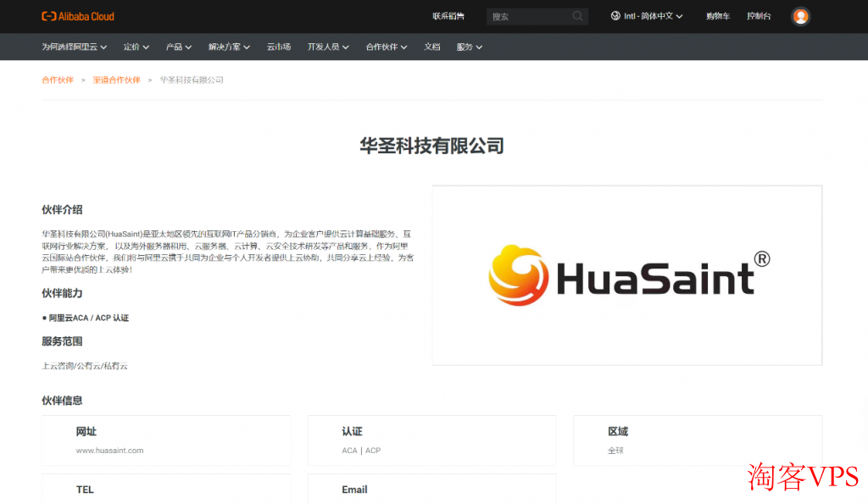This screenshot has height=504, width=868.
Task: Click the globe language icon
Action: (x=615, y=16)
